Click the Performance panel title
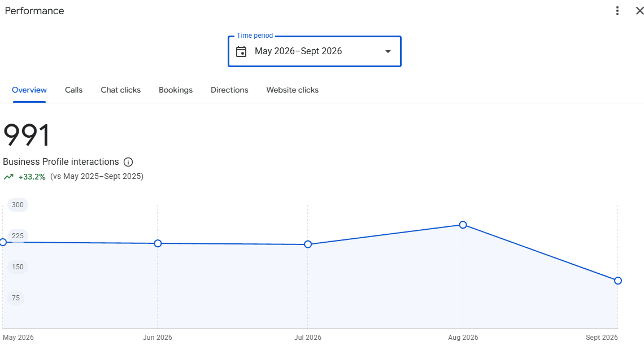The width and height of the screenshot is (644, 350). [34, 11]
